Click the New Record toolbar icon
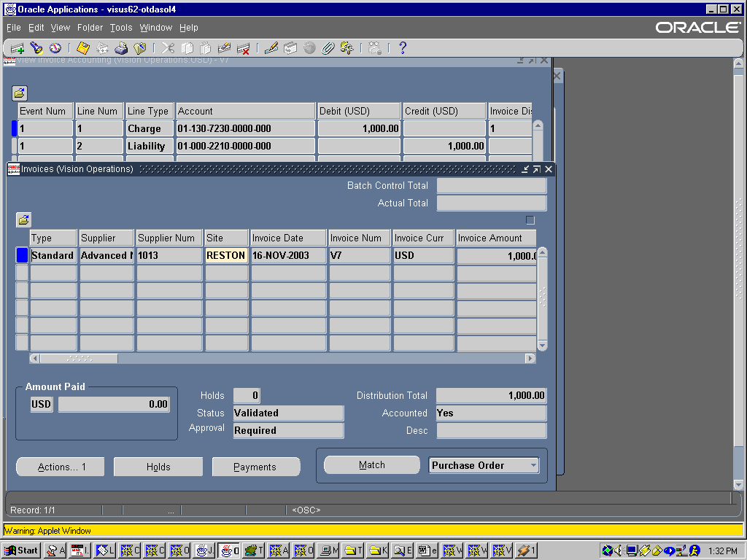This screenshot has height=560, width=747. [x=18, y=48]
